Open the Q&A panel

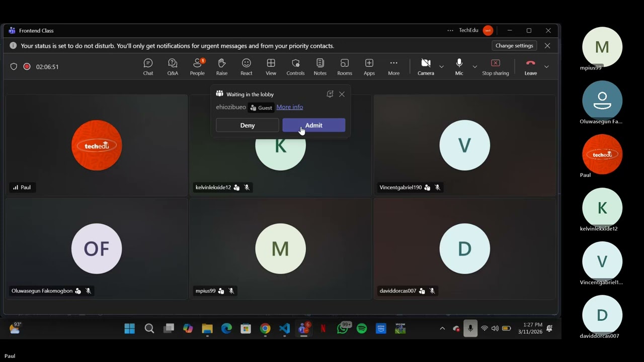click(173, 67)
